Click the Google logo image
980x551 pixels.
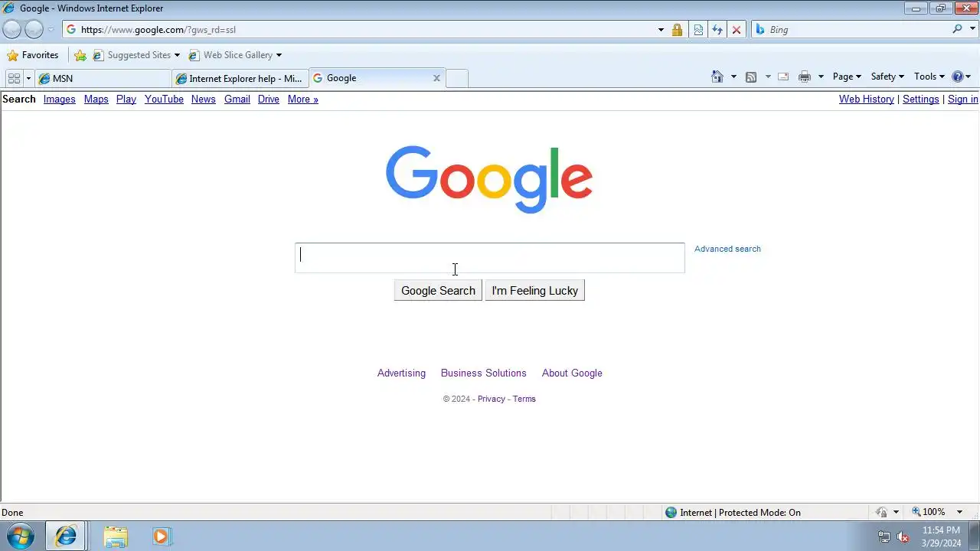pyautogui.click(x=489, y=179)
